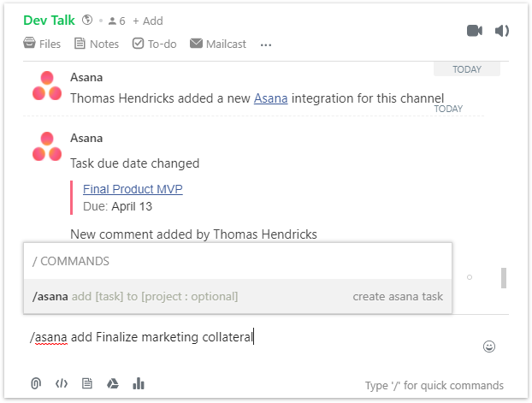Start a video call with camera icon
The width and height of the screenshot is (532, 403).
pos(475,31)
